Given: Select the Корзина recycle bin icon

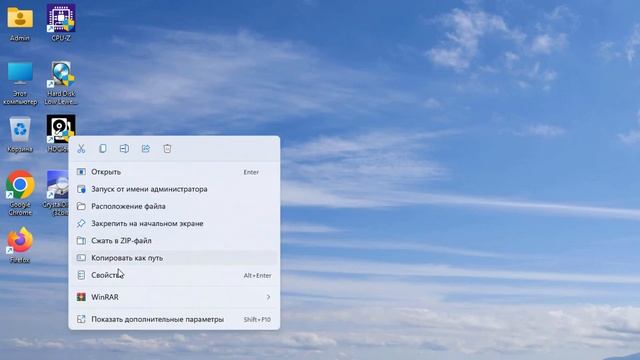Looking at the screenshot, I should [20, 135].
